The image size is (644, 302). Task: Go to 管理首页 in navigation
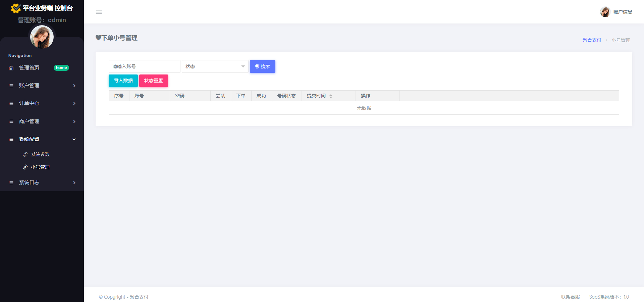(29, 68)
